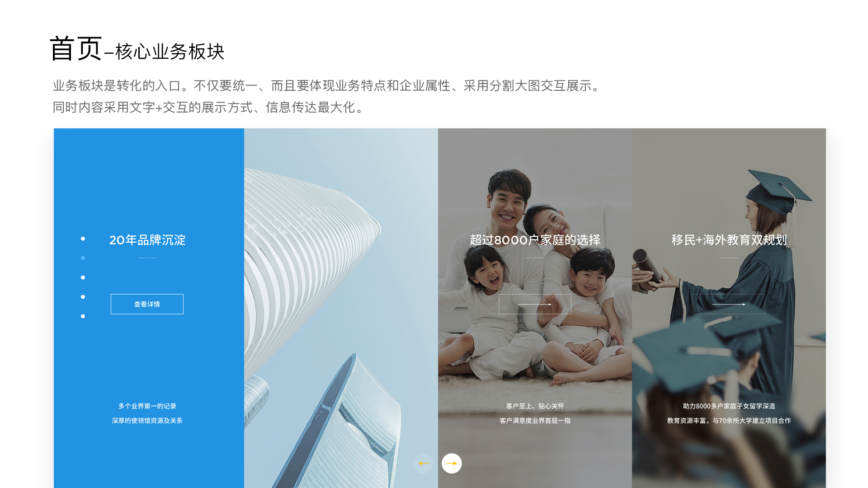868x488 pixels.
Task: Select the third pagination dot
Action: point(83,277)
